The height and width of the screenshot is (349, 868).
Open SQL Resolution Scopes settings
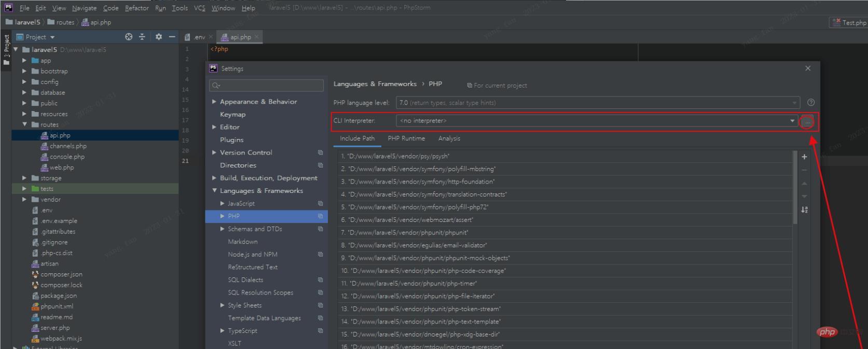pos(260,292)
